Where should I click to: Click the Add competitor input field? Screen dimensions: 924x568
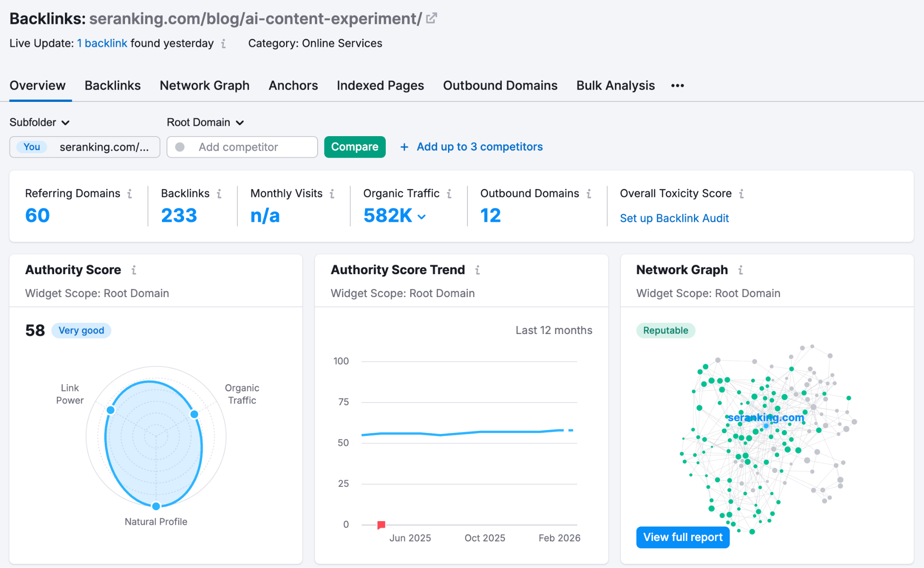242,147
